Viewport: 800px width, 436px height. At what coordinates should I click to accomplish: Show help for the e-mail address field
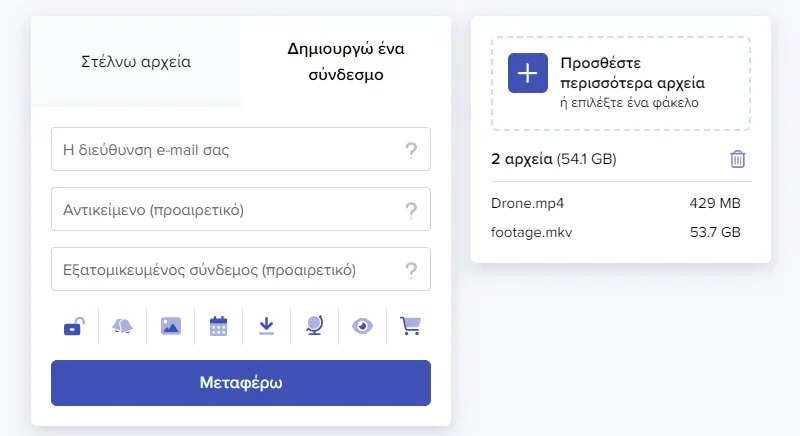[x=410, y=151]
